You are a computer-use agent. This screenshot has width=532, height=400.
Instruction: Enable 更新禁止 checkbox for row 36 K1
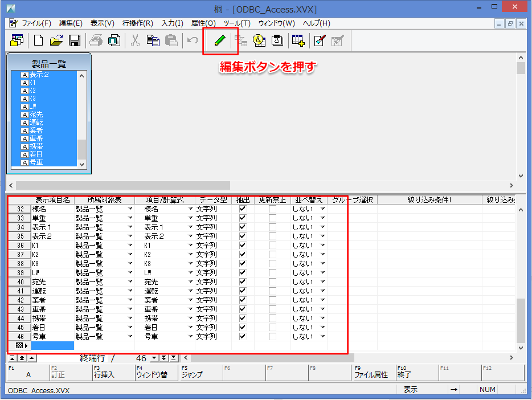point(272,246)
